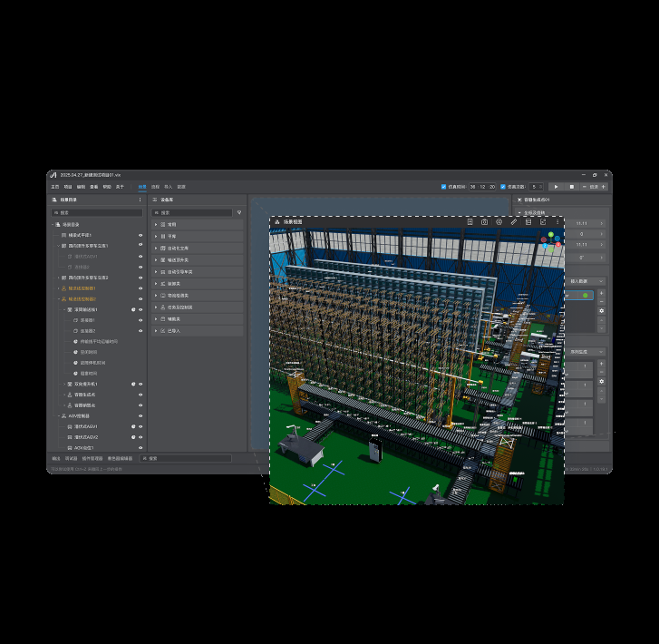
Task: Select the green-dot entry in properties list
Action: [x=579, y=296]
